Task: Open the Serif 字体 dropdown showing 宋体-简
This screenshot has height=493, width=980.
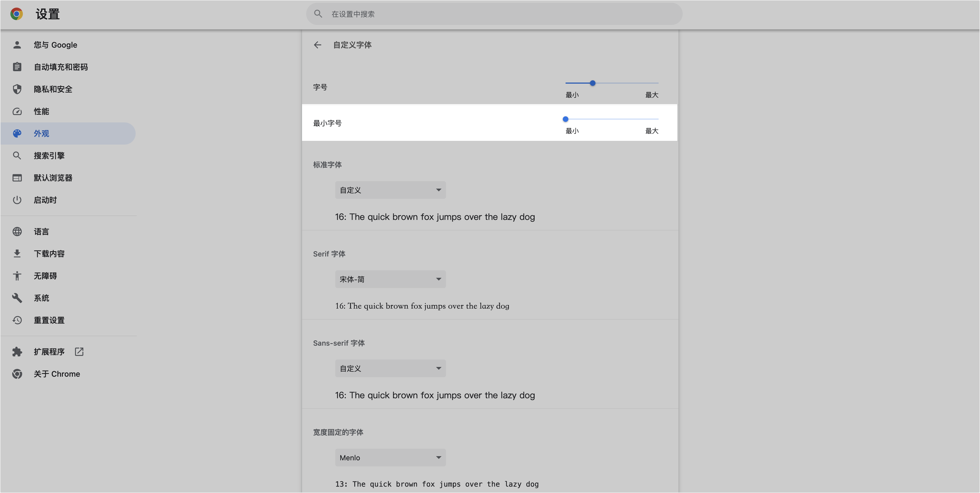Action: tap(390, 279)
